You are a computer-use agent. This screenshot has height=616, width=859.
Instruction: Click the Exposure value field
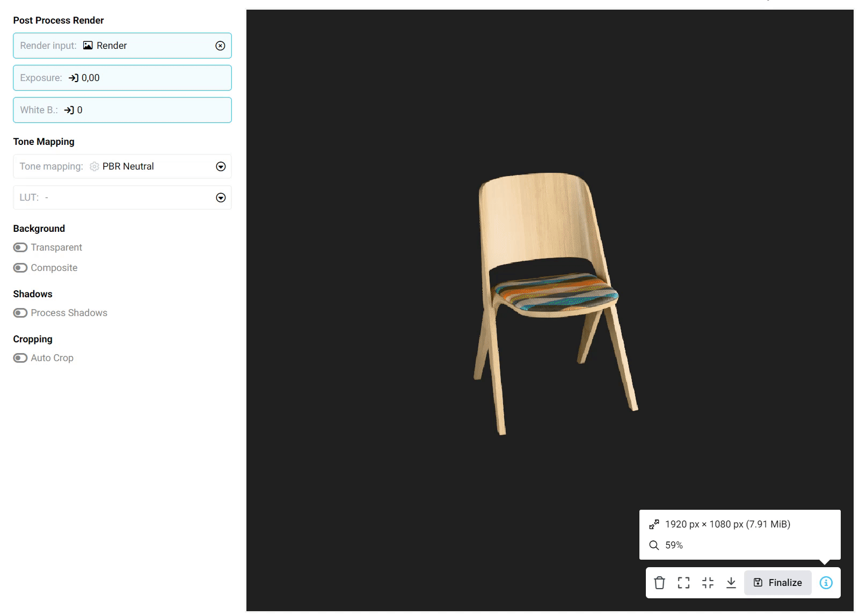pyautogui.click(x=150, y=78)
